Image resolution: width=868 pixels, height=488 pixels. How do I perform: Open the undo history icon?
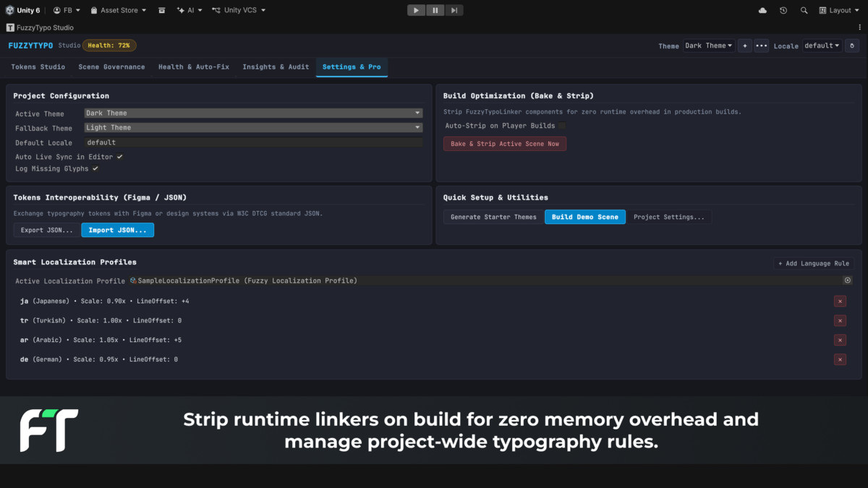click(x=783, y=10)
